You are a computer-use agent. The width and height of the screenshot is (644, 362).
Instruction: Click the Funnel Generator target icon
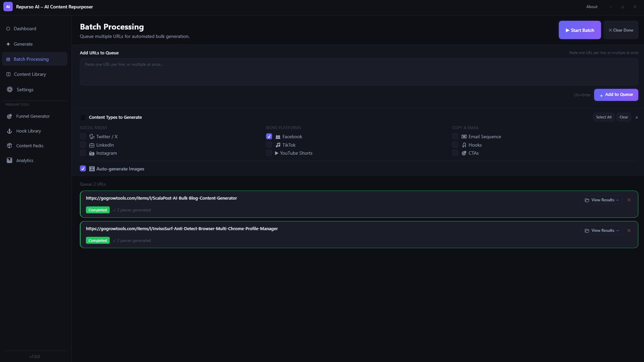(x=9, y=116)
